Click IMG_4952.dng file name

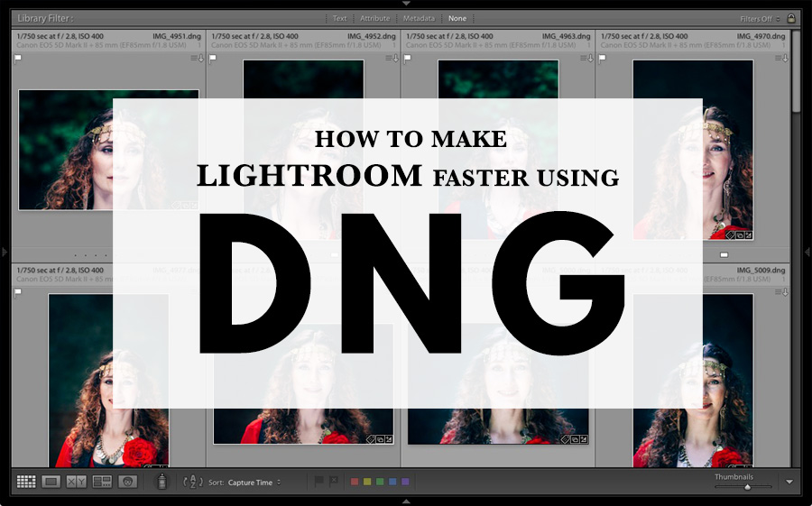(372, 36)
